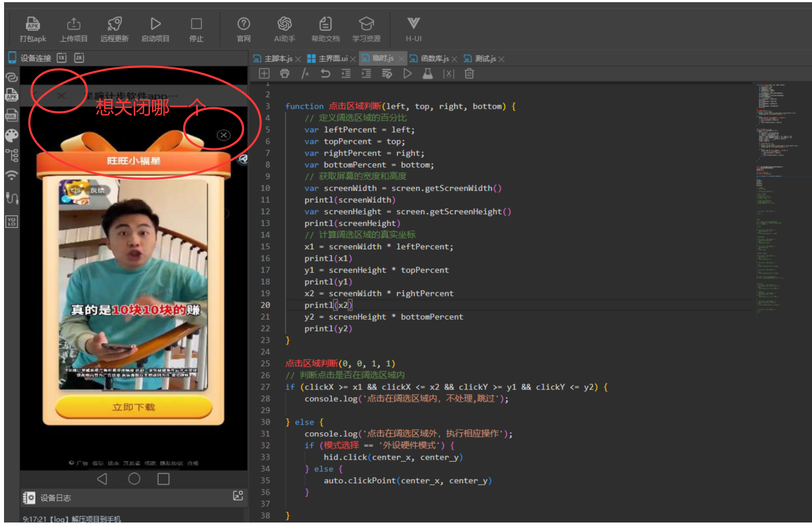Start the project with 启动项目
Viewport: 812px width, 525px height.
[155, 30]
